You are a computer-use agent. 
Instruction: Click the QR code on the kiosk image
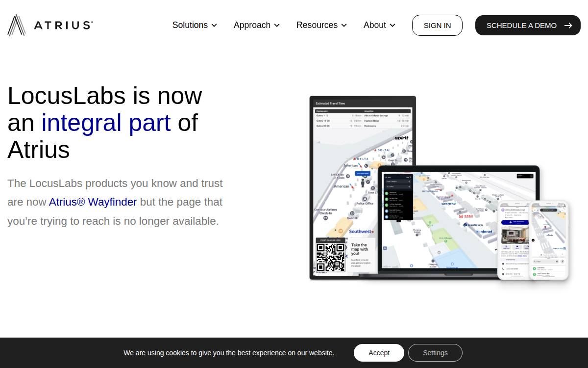click(x=331, y=257)
